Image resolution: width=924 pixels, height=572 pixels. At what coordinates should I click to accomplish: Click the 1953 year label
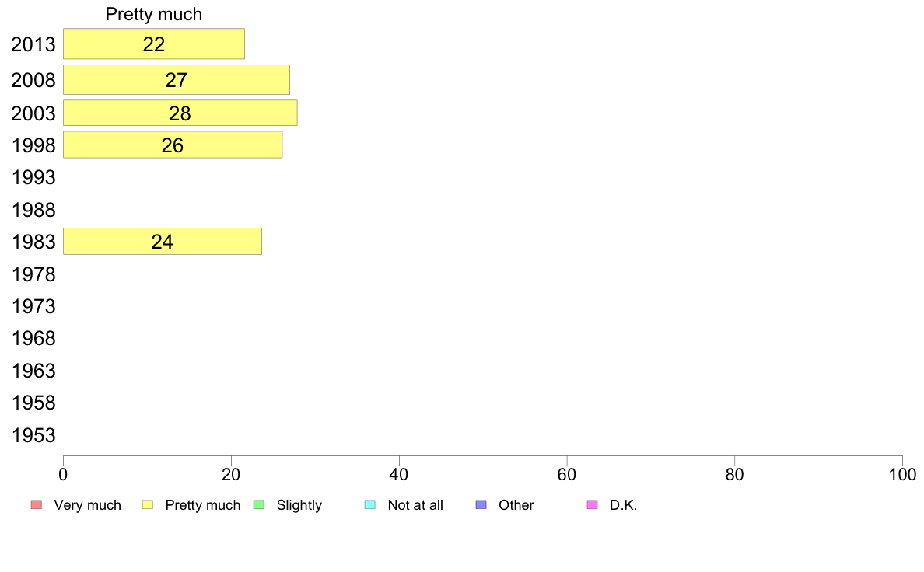click(33, 435)
